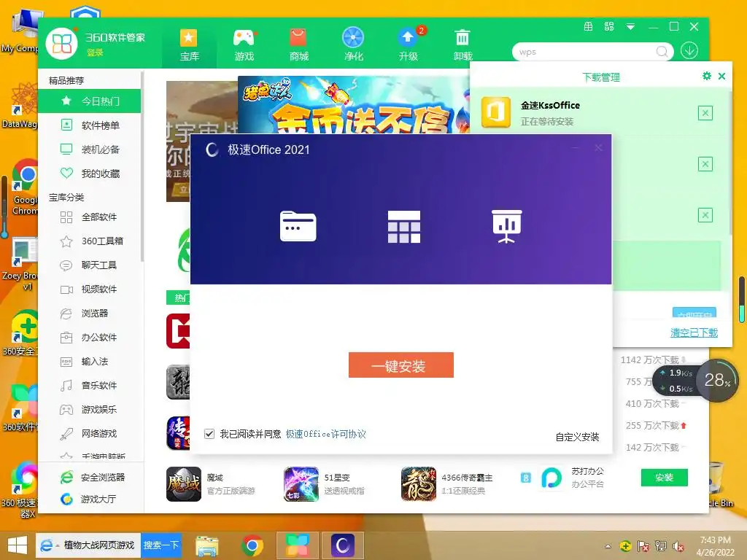Open the 宝库 tab in 360软件管家
The height and width of the screenshot is (560, 747).
pyautogui.click(x=189, y=44)
